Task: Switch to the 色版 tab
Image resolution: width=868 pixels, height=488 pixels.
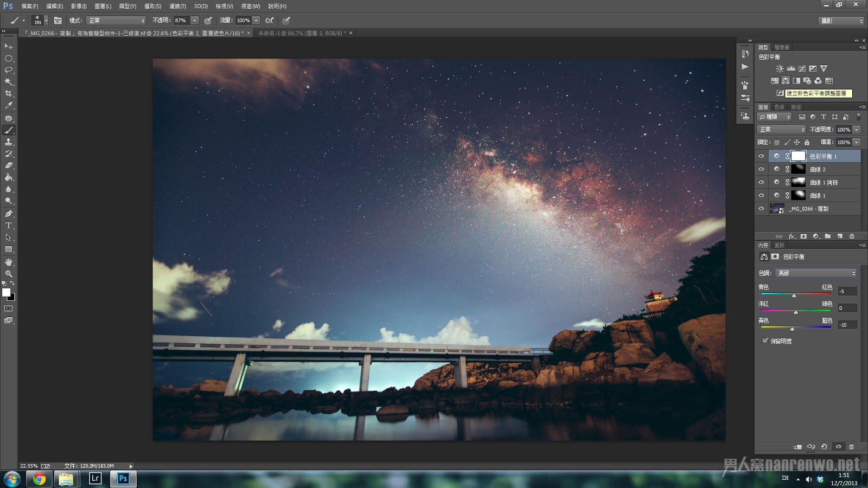Action: [x=780, y=107]
